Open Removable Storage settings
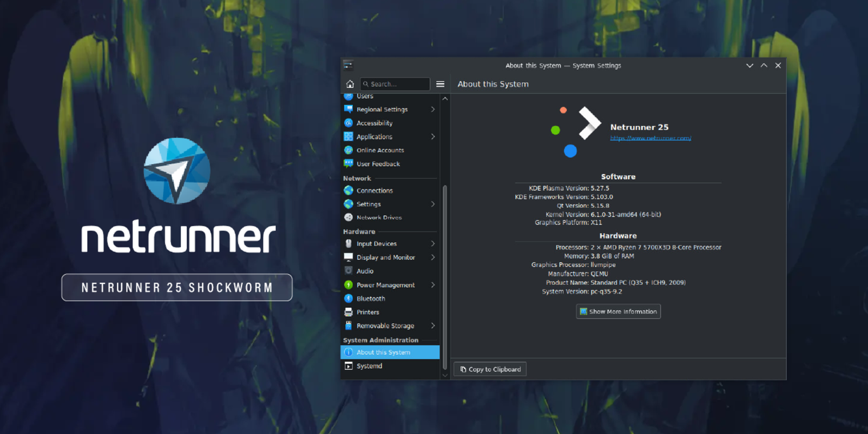Screen dimensions: 868x434 (385, 325)
